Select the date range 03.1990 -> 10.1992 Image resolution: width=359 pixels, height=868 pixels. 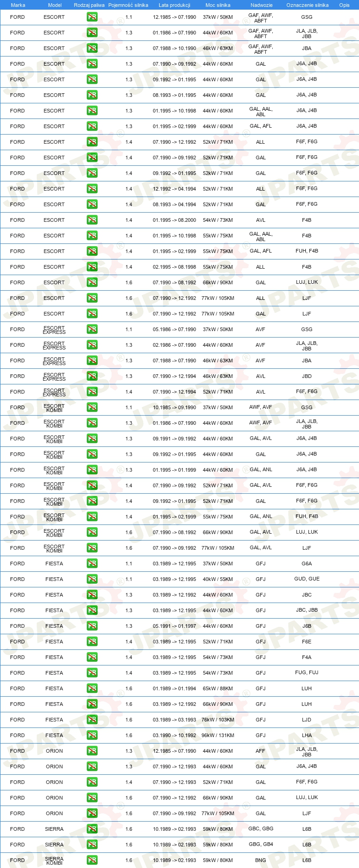(x=174, y=735)
